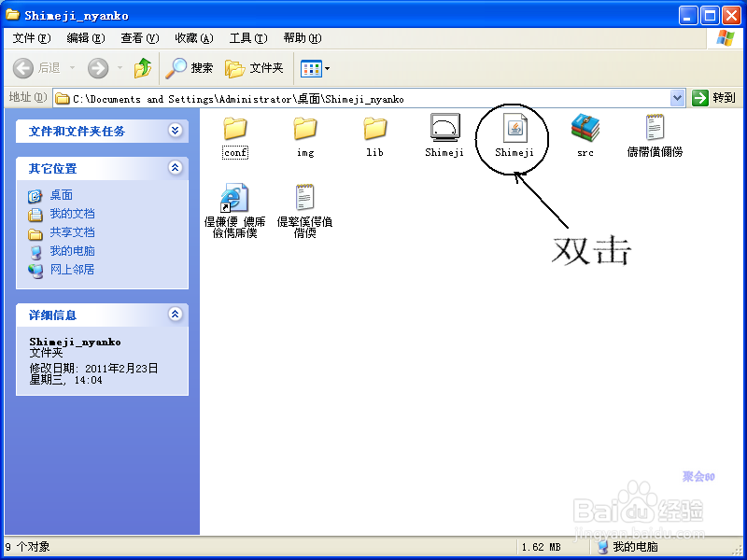Select the img folder icon
This screenshot has width=747, height=560.
305,129
